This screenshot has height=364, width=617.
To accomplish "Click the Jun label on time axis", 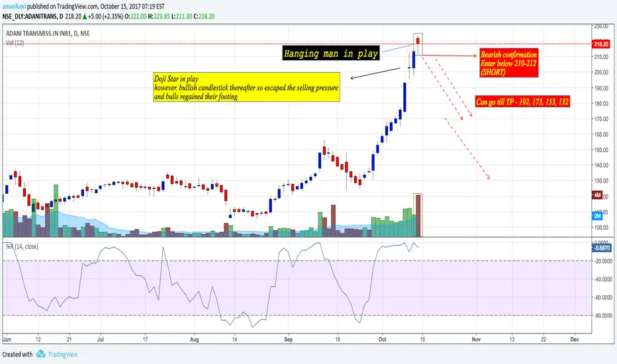I will 7,340.
